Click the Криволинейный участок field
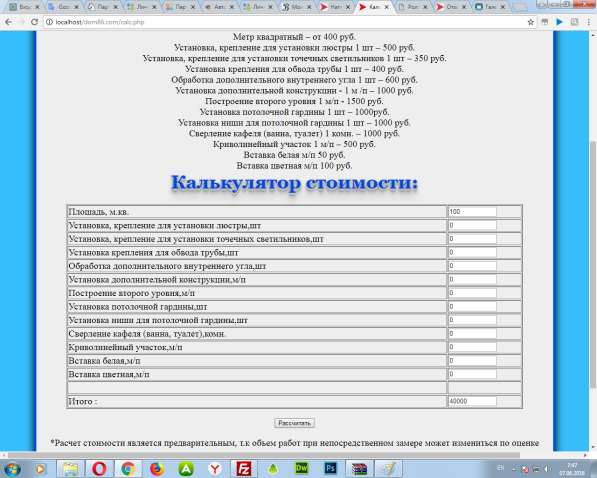 472,347
